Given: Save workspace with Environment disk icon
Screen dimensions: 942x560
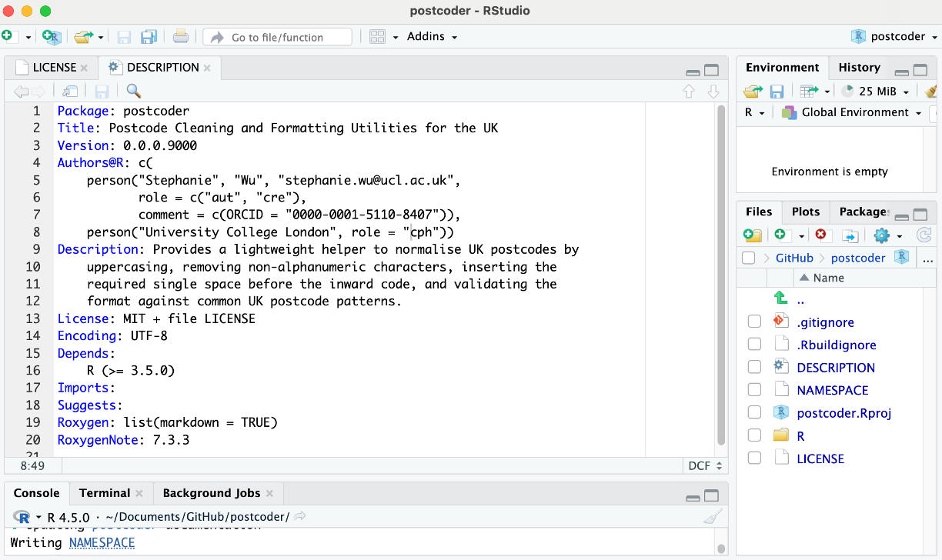Looking at the screenshot, I should click(x=777, y=92).
